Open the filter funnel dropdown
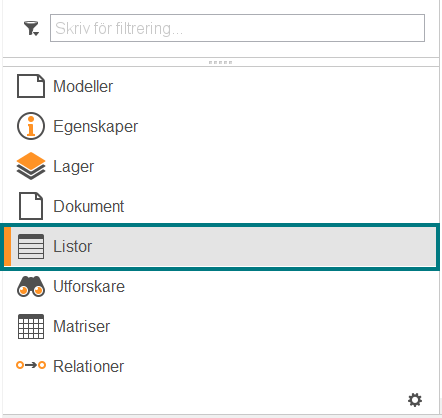This screenshot has width=442, height=418. coord(31,28)
